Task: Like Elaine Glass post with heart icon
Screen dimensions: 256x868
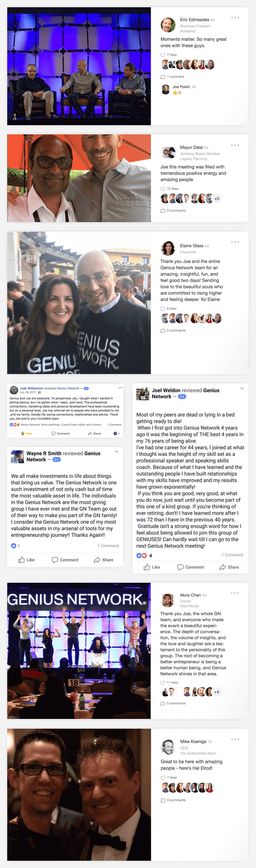Action: [x=163, y=309]
